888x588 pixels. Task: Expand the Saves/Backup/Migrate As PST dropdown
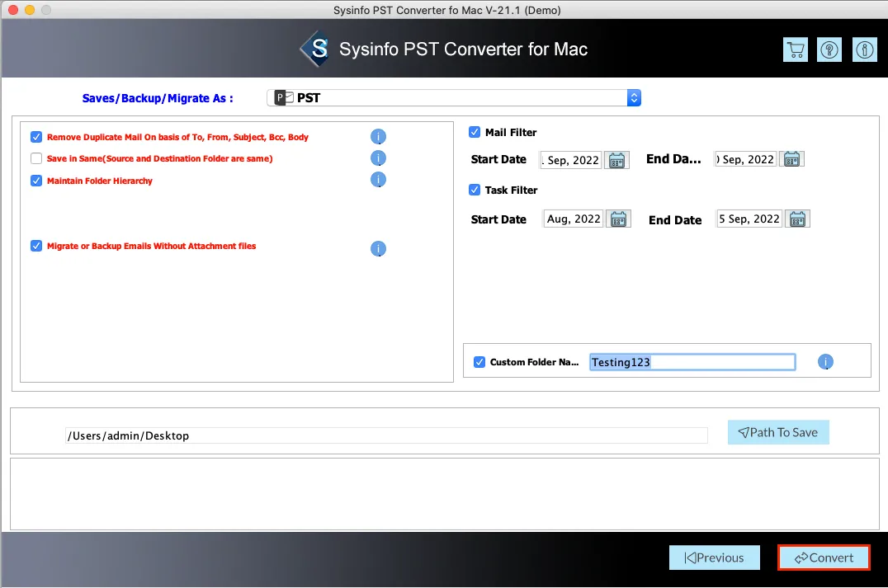[633, 97]
